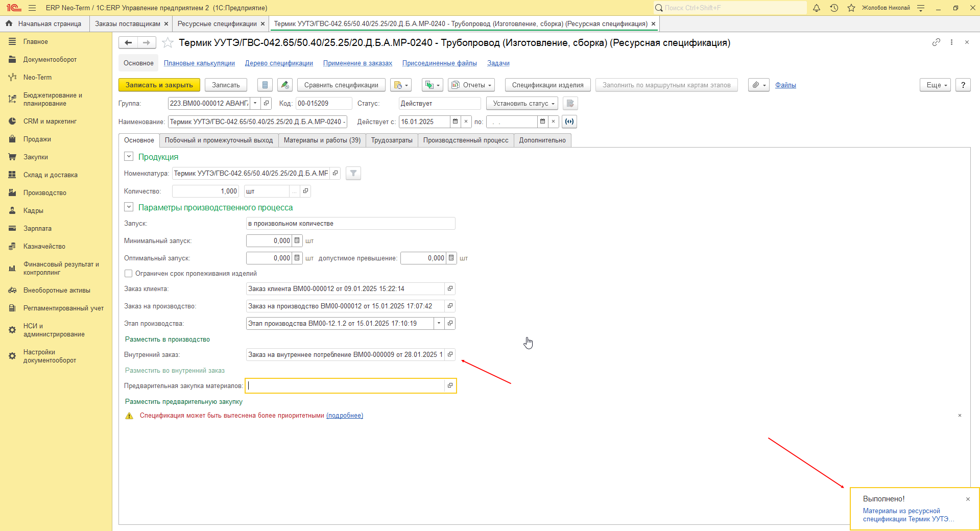Click the search field 'Поиск Ctrl+Shift+F'
The height and width of the screenshot is (531, 980).
point(730,8)
